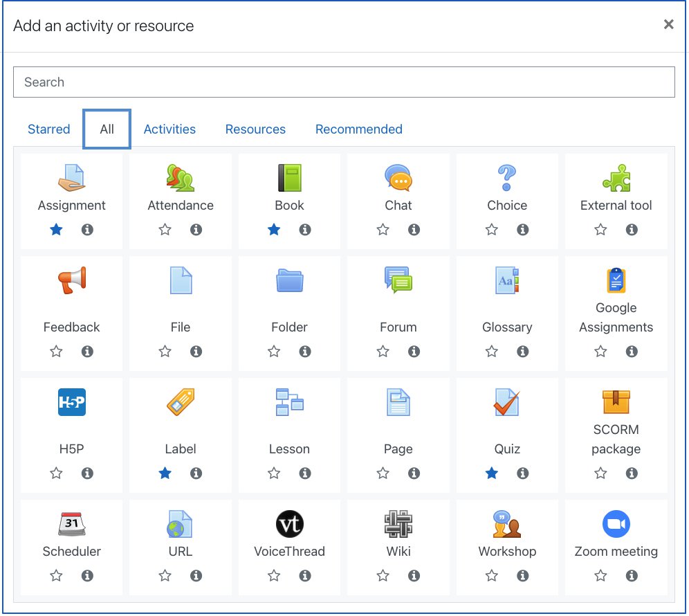Star the Attendance activity
The height and width of the screenshot is (616, 689).
165,230
